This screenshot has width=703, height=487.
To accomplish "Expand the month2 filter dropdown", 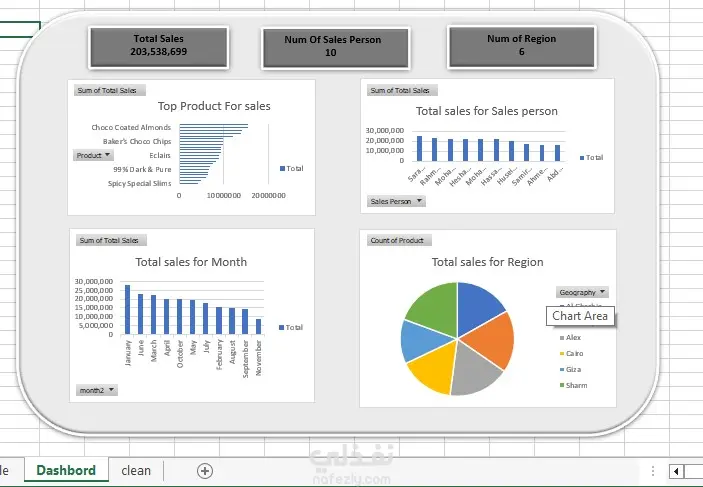I will 97,390.
